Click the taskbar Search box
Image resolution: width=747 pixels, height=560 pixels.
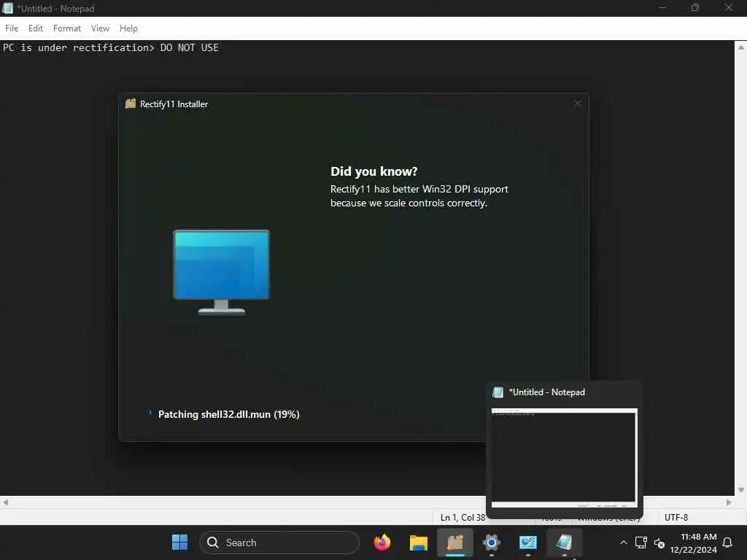click(x=279, y=542)
